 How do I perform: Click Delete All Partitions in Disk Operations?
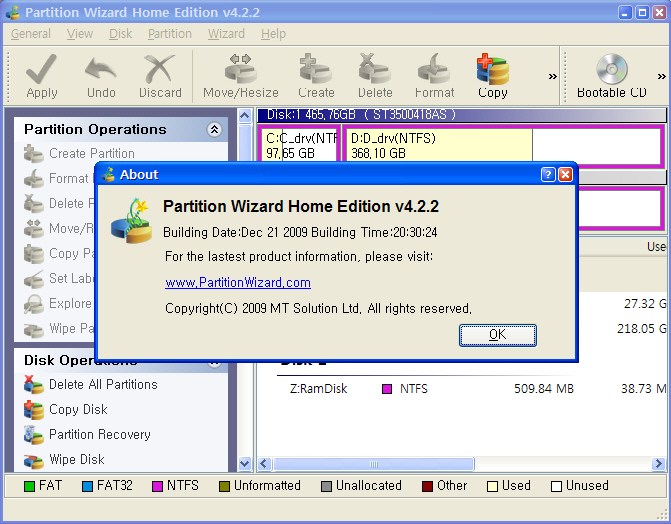pos(103,384)
